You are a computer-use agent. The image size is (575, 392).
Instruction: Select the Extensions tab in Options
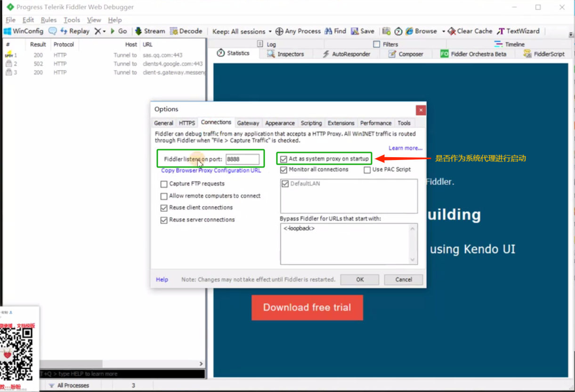pyautogui.click(x=341, y=123)
